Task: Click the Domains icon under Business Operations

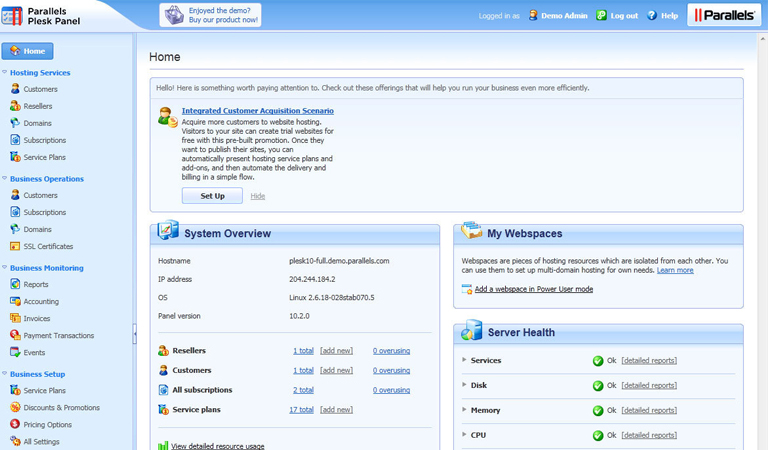Action: click(15, 229)
